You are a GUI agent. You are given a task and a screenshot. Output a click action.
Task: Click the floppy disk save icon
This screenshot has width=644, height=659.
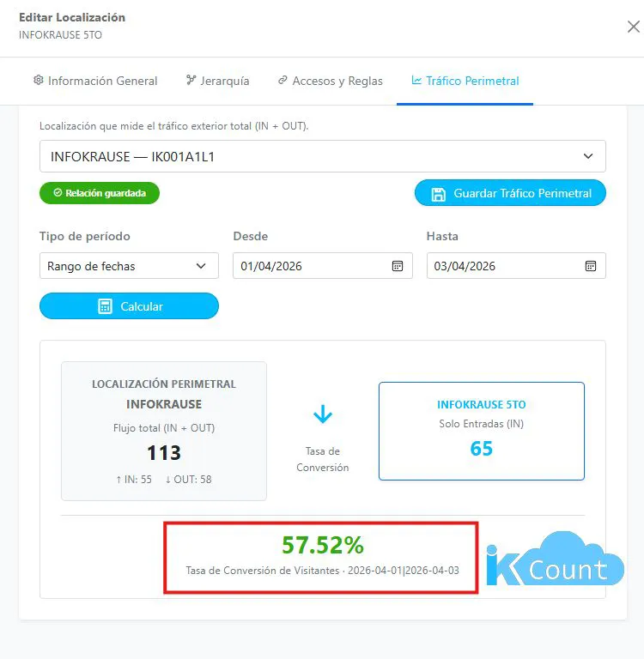click(438, 194)
